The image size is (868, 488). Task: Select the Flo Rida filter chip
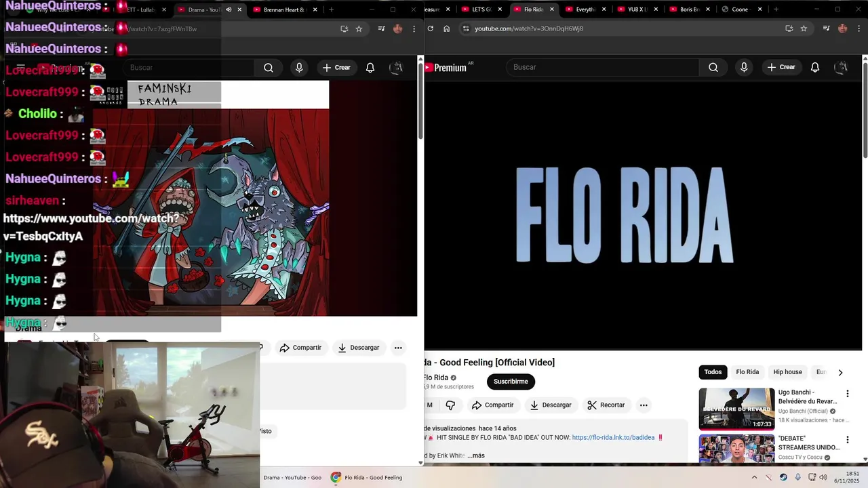pos(747,372)
